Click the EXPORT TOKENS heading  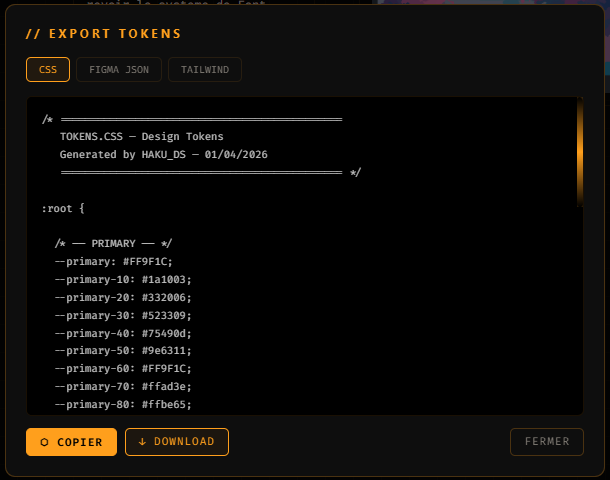point(104,33)
